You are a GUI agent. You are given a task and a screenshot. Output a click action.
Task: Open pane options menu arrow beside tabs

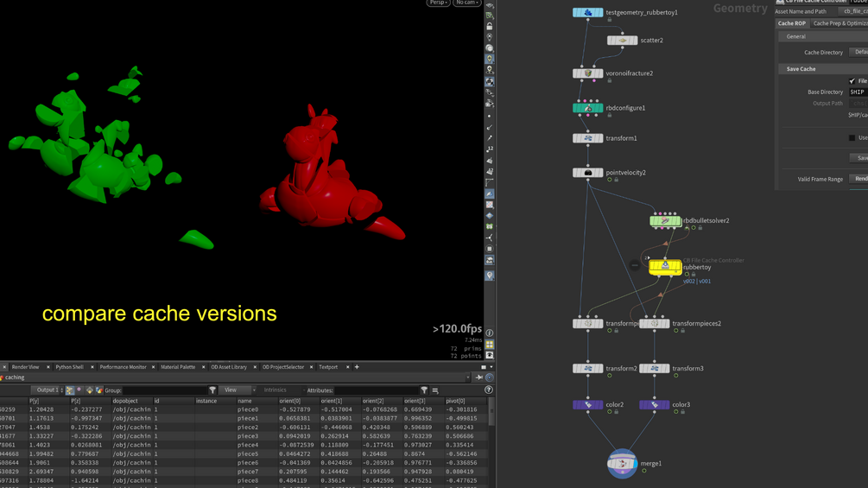pos(491,367)
